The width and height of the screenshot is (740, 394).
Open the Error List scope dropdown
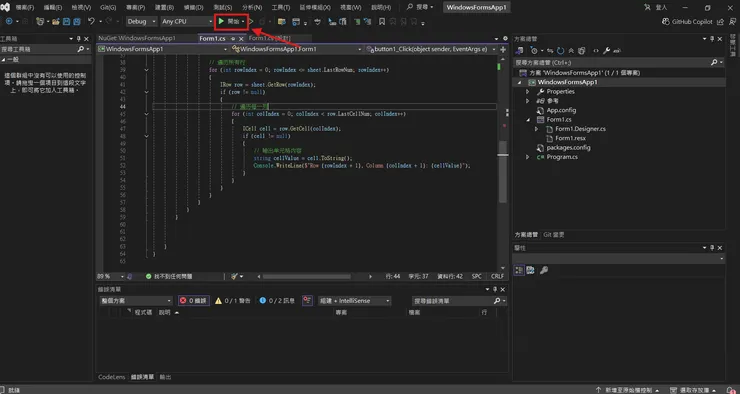click(136, 301)
